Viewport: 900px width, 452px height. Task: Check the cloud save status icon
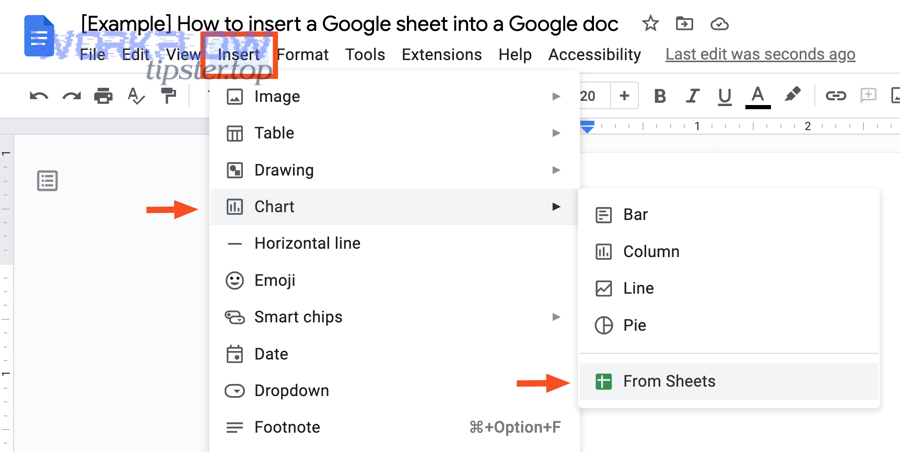(719, 24)
